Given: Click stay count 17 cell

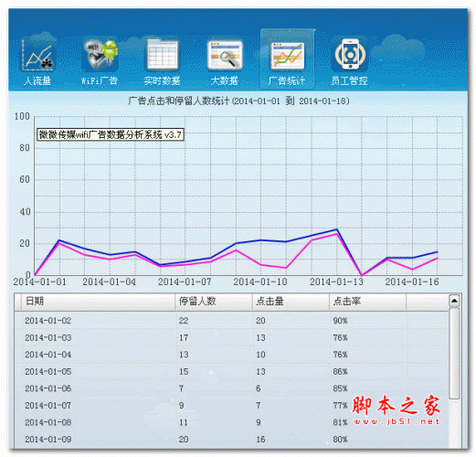Looking at the screenshot, I should tap(184, 337).
